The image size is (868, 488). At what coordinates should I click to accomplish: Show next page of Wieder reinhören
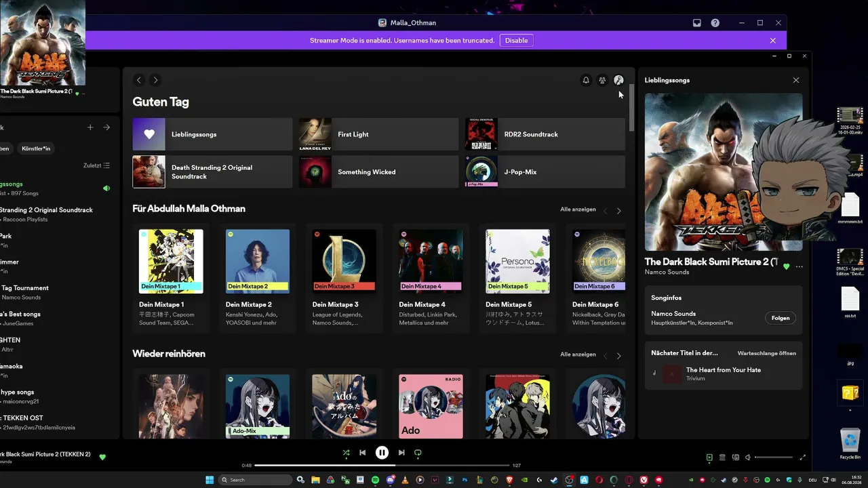pos(618,356)
